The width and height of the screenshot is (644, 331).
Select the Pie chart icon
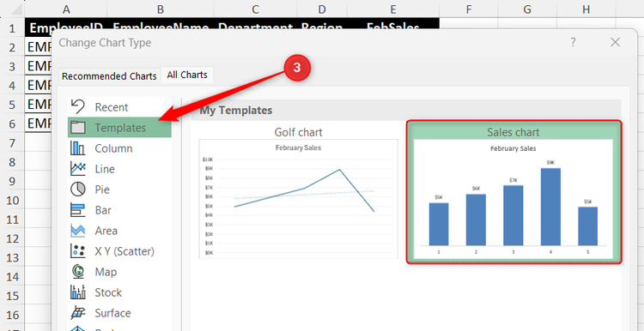tap(77, 190)
